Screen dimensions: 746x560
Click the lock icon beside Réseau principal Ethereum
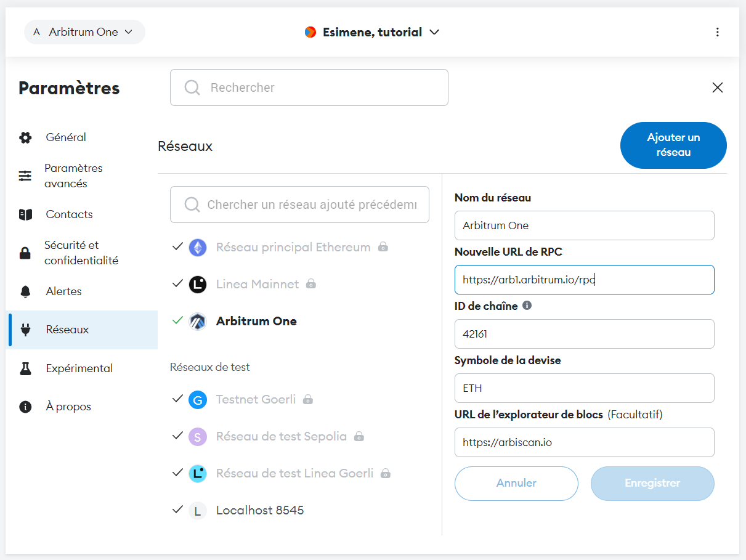383,247
